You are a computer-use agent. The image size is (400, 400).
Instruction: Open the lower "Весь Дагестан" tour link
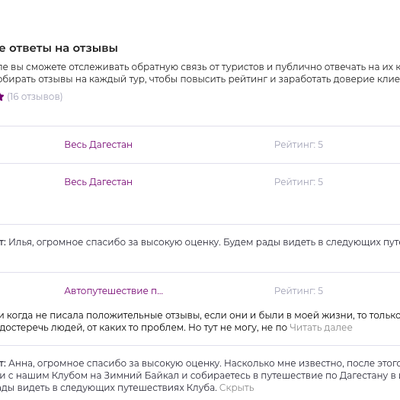click(x=98, y=182)
